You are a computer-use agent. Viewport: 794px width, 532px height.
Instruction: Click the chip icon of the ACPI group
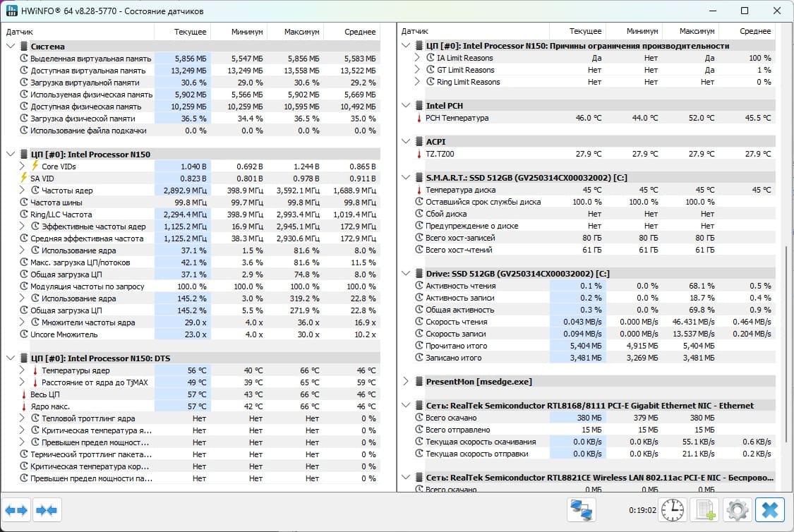[x=419, y=141]
